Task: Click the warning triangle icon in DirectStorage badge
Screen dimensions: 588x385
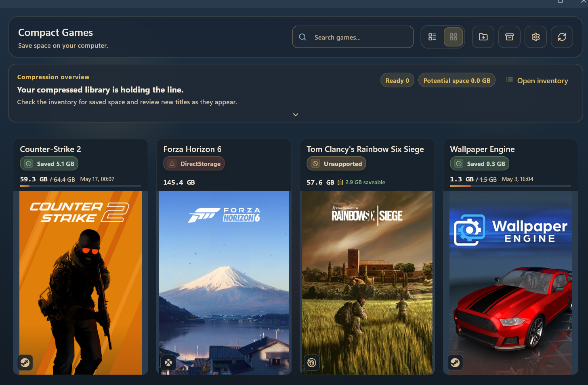Action: [x=172, y=164]
